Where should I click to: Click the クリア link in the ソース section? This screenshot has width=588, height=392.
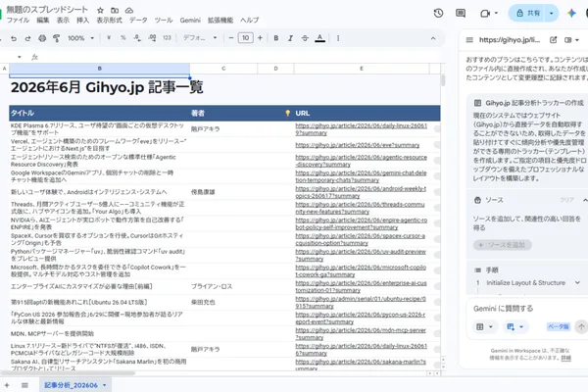click(566, 200)
